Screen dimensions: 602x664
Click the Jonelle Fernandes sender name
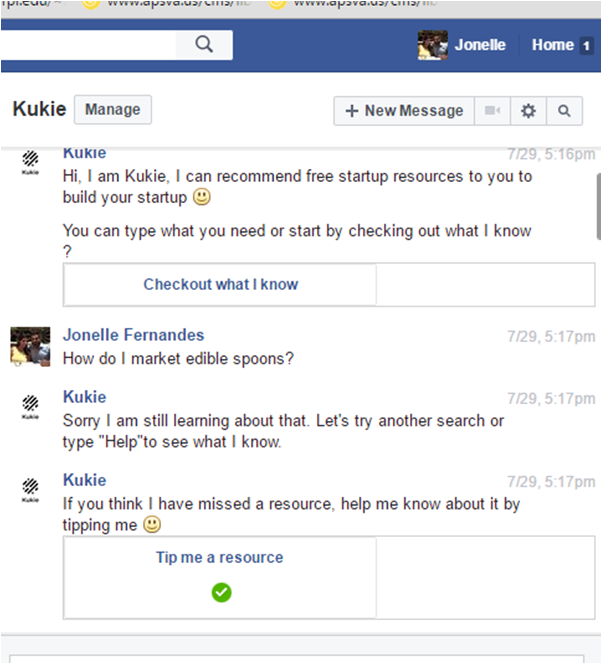point(133,335)
